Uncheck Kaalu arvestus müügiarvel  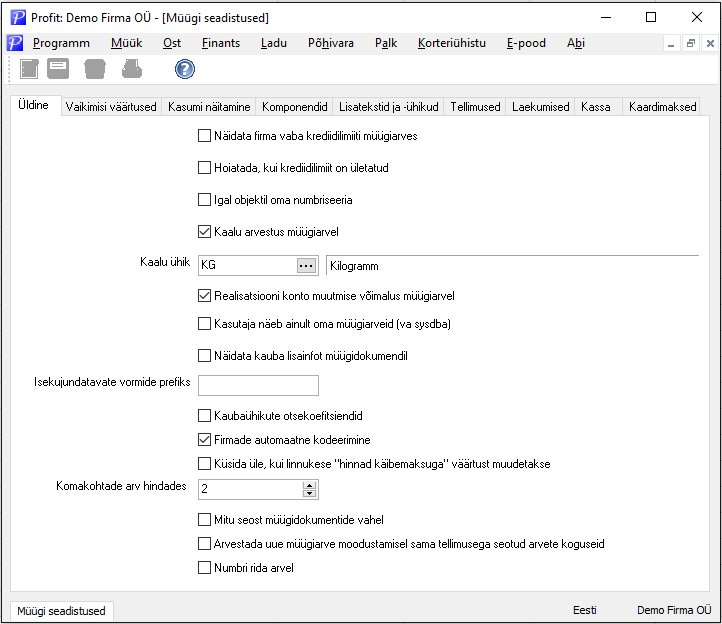tap(204, 232)
